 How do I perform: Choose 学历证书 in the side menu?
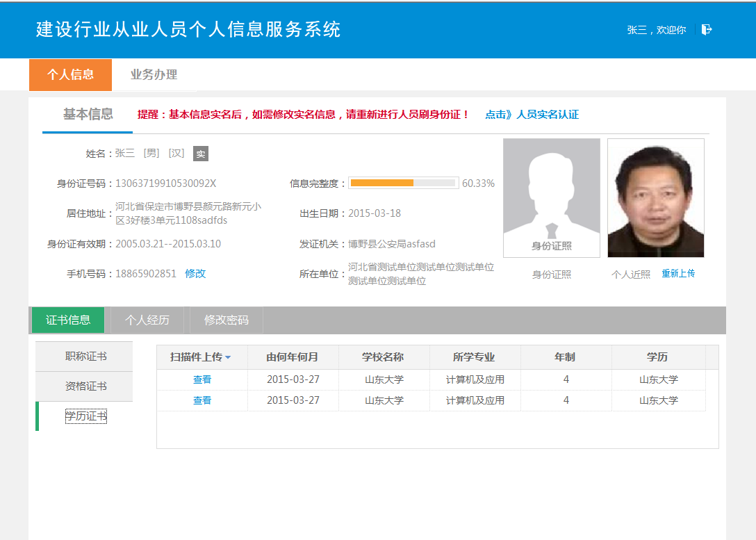(85, 416)
